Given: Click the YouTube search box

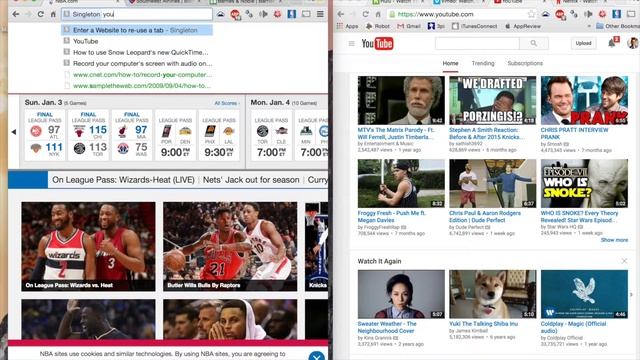Looking at the screenshot, I should (477, 43).
